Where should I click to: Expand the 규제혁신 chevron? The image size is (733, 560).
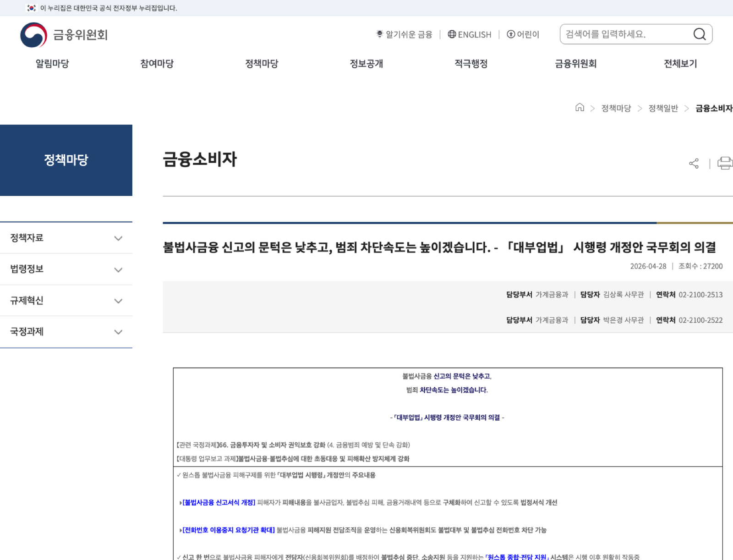coord(118,301)
